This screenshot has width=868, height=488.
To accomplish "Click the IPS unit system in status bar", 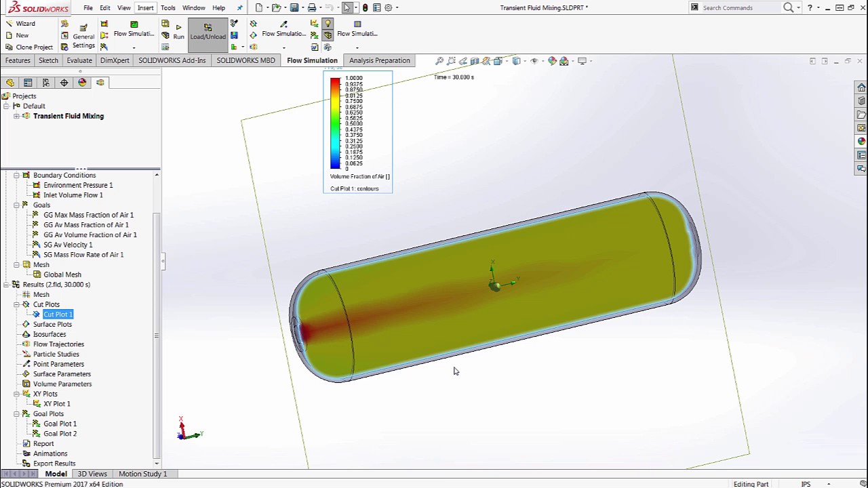I will [x=806, y=484].
